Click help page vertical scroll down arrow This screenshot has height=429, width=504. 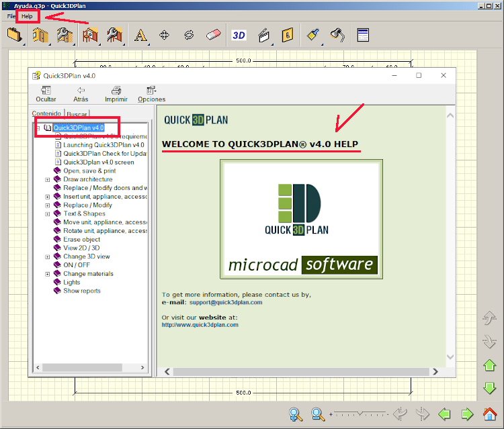[450, 357]
